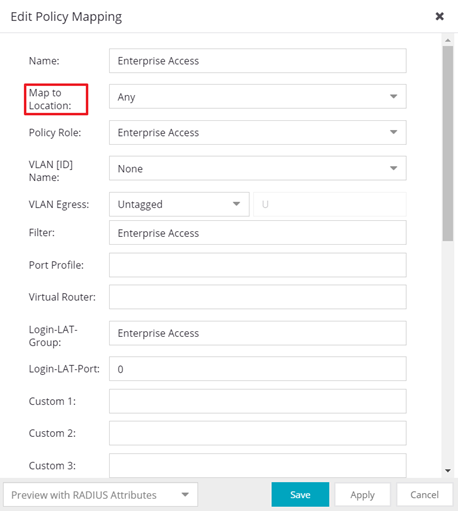
Task: Close the Edit Policy Mapping dialog
Action: coord(439,16)
